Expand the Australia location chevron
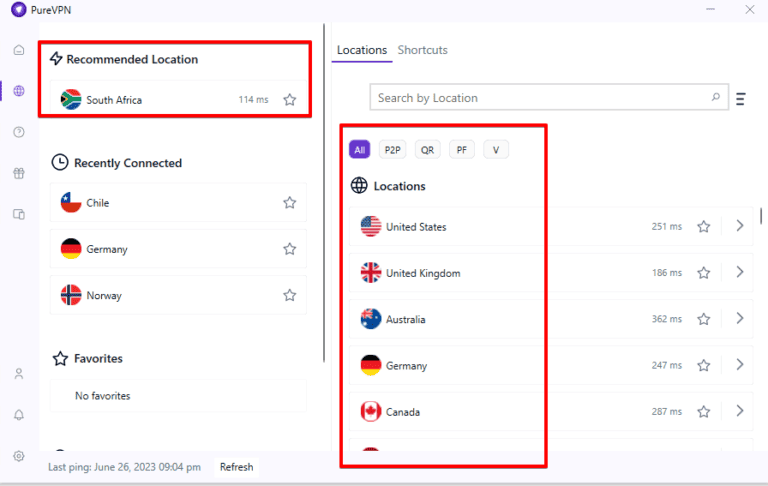 [740, 319]
